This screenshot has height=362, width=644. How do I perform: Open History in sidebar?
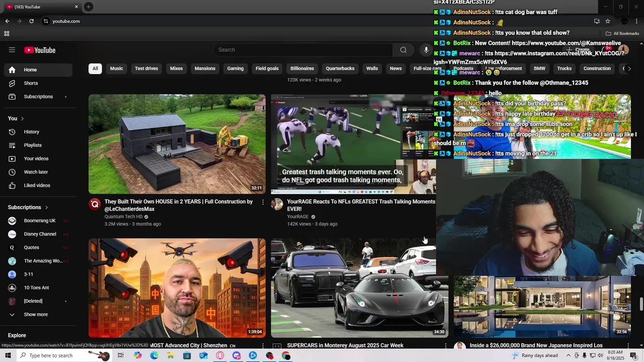point(38,132)
